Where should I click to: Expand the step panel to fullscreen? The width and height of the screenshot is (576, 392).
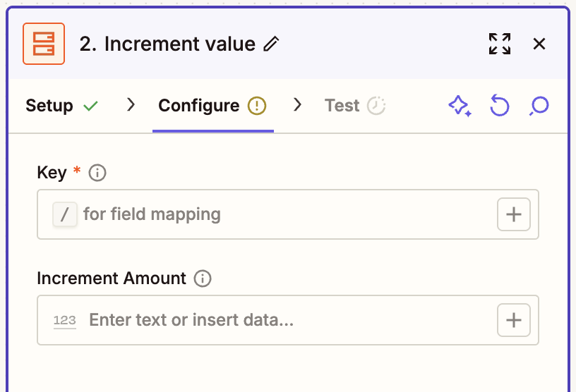[500, 44]
